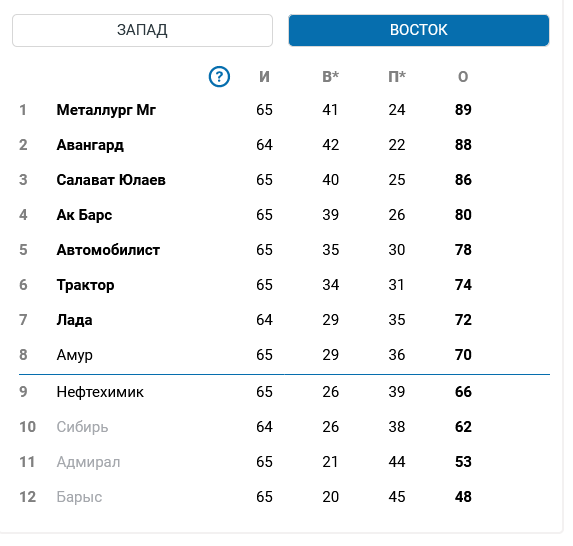Click the Лада team name

tap(74, 320)
